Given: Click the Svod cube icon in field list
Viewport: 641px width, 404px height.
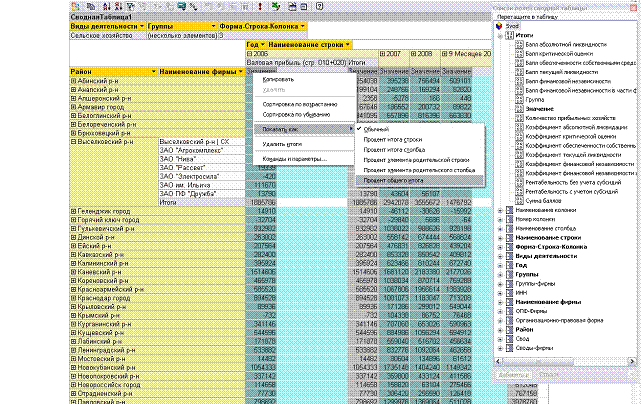Looking at the screenshot, I should (x=499, y=26).
